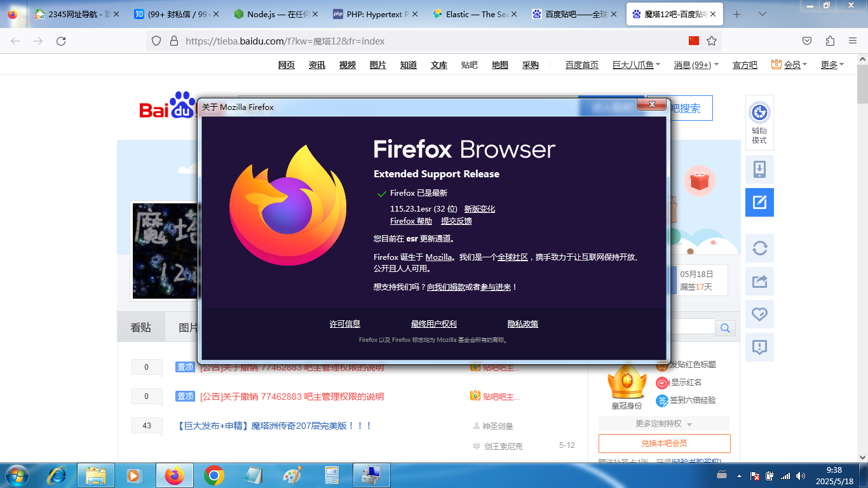Click the Firefox view icon left of tabs
The width and height of the screenshot is (868, 488).
tap(13, 14)
